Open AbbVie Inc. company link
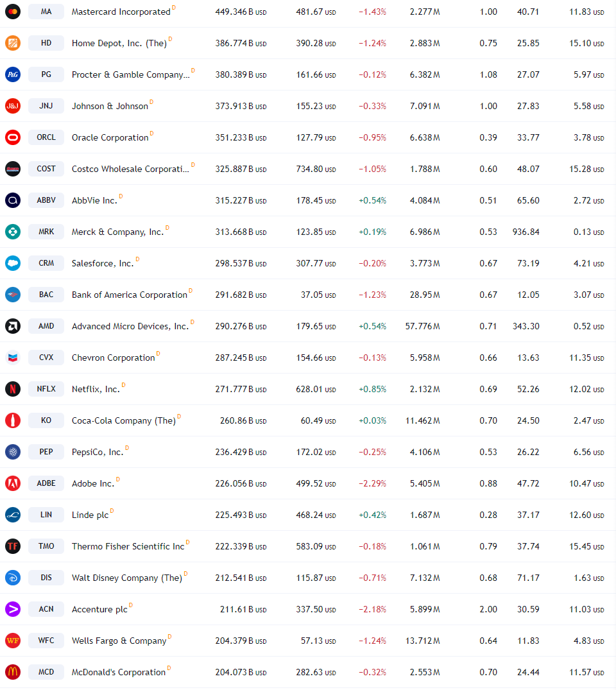616x690 pixels. point(94,201)
